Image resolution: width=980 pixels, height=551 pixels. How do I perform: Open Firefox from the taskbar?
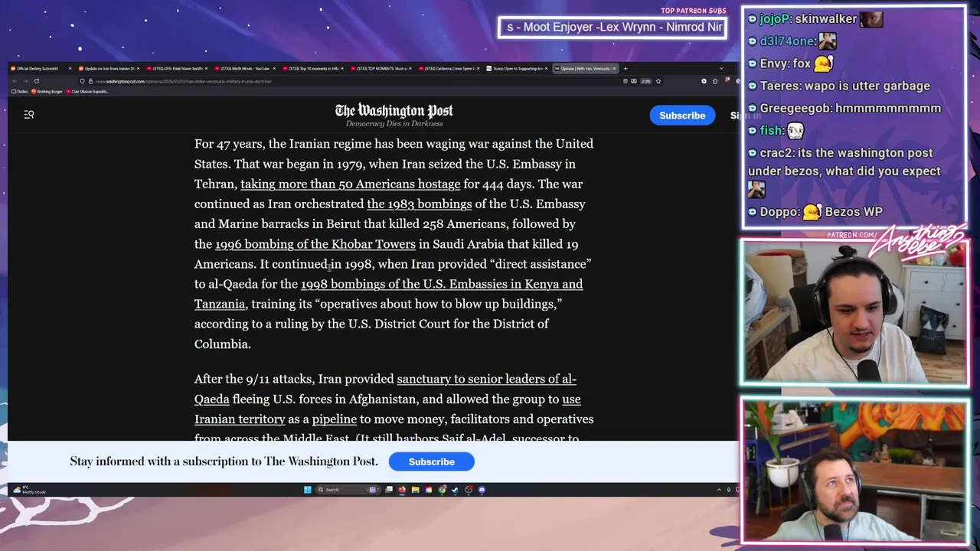pos(402,490)
